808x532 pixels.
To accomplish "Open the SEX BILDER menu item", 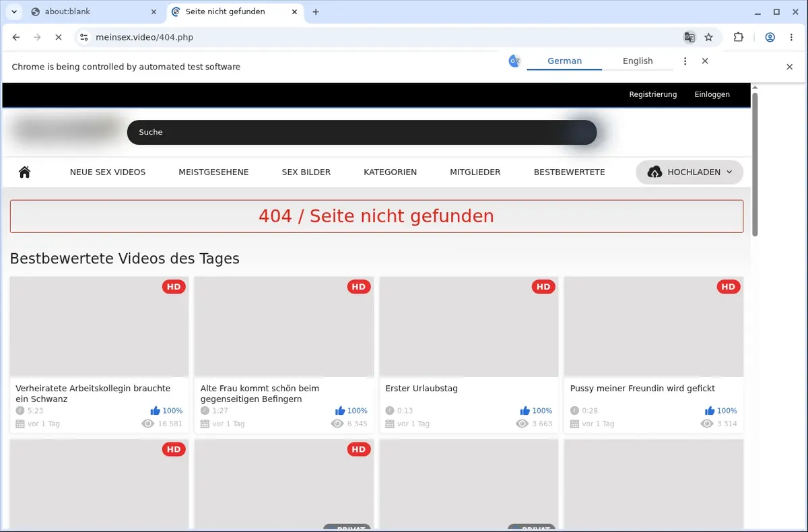I will tap(306, 172).
